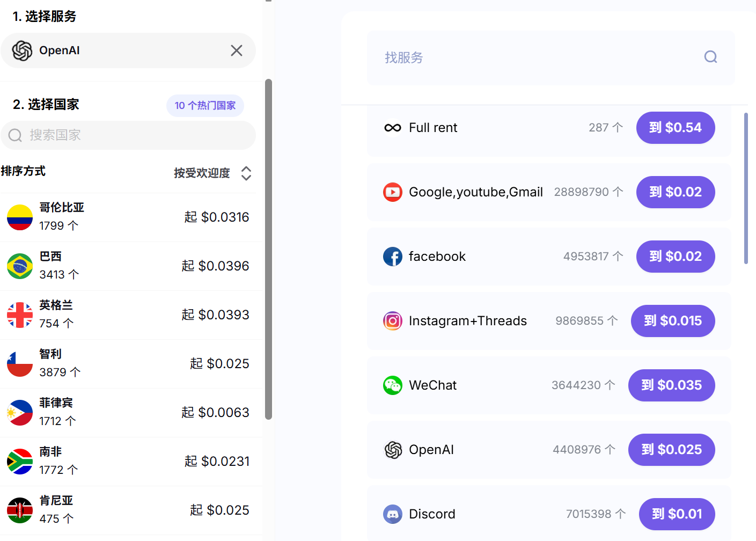Choose the 智利 country at $0.025
Image resolution: width=756 pixels, height=541 pixels.
click(128, 364)
